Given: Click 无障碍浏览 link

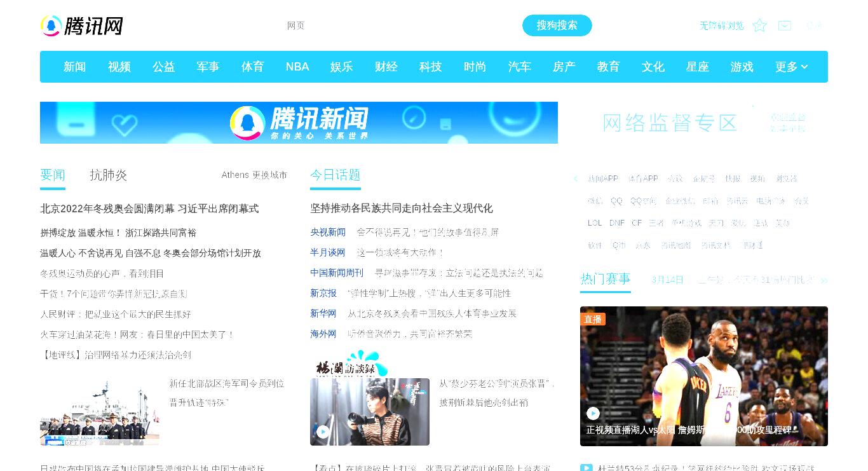Looking at the screenshot, I should [x=722, y=25].
